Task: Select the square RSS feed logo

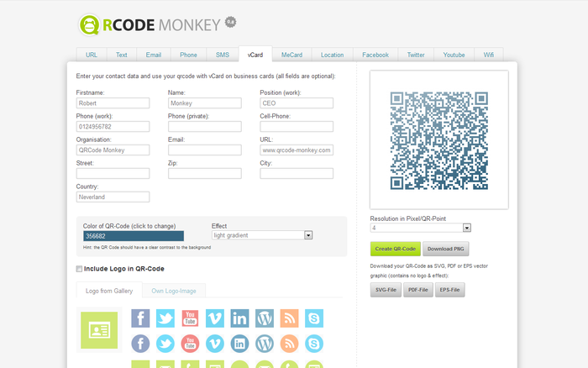Action: (x=289, y=318)
